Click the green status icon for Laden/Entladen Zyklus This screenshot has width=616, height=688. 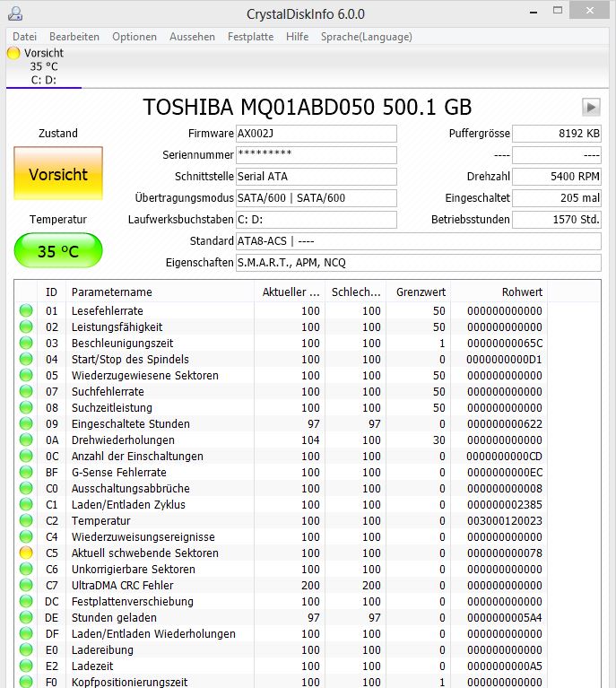pos(26,505)
